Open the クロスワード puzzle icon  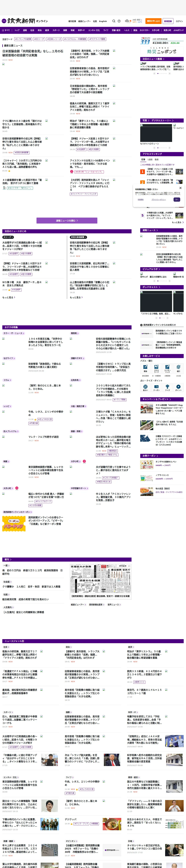click(x=156, y=368)
